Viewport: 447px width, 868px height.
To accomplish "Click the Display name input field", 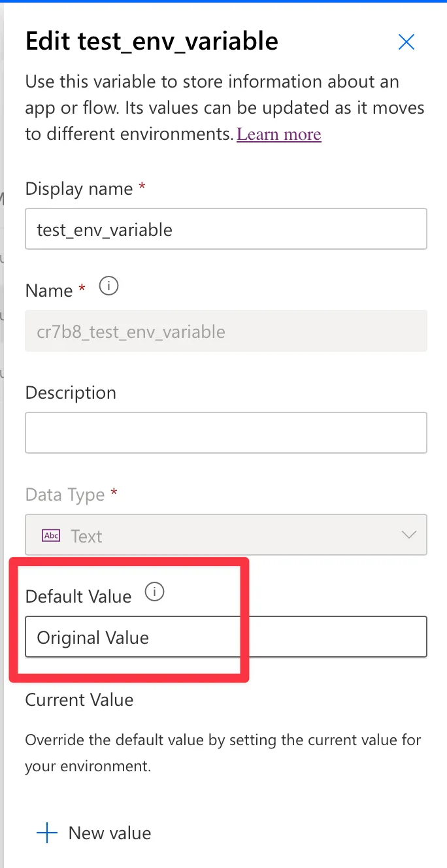I will click(225, 229).
